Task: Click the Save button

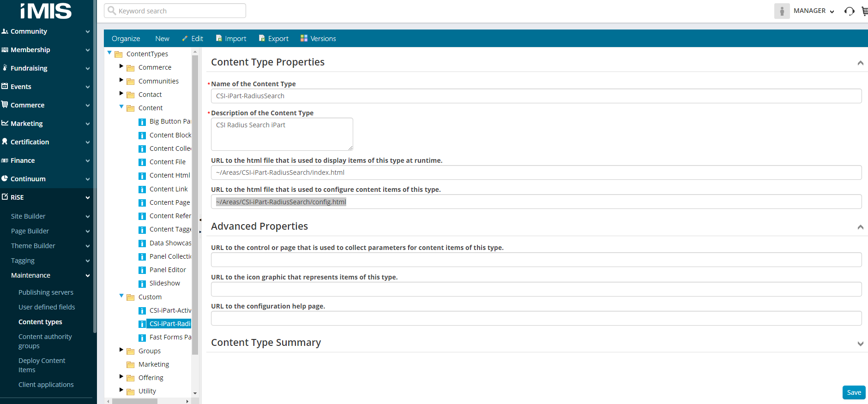Action: click(854, 392)
